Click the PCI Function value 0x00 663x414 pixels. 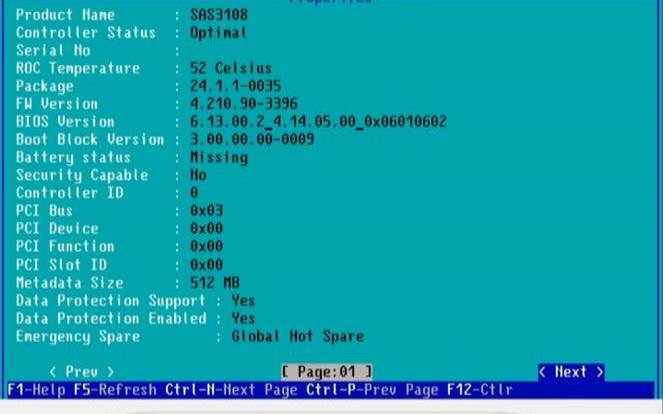[206, 246]
